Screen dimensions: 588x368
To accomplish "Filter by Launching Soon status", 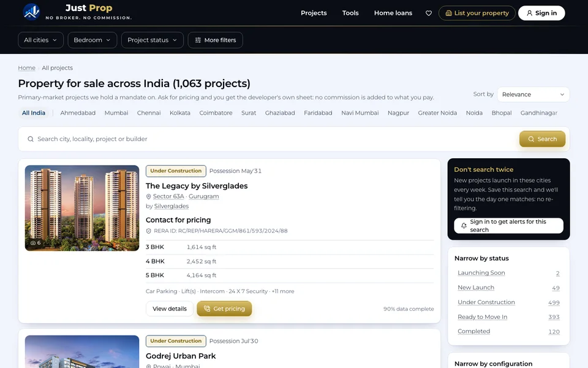I will [x=481, y=273].
